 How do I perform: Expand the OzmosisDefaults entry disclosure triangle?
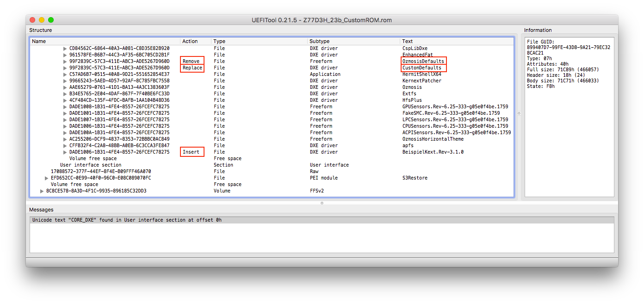pos(65,61)
